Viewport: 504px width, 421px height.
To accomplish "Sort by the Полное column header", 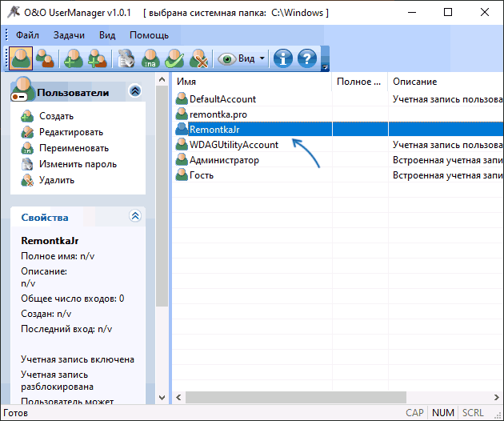I will coord(360,82).
